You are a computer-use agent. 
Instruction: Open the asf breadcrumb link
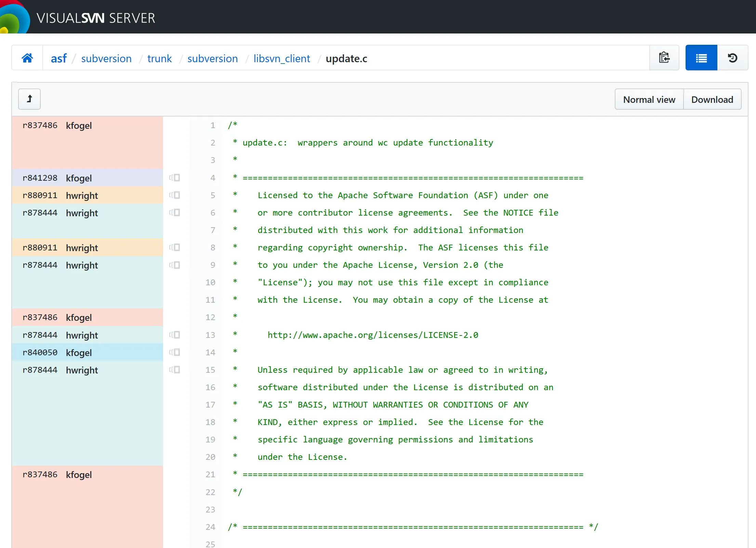(x=58, y=58)
